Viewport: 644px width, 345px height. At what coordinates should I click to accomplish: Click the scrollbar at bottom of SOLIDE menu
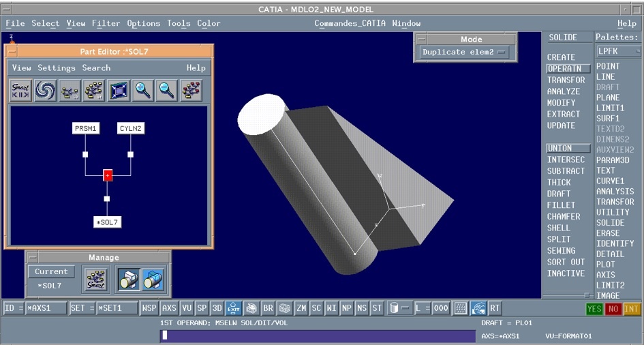pos(568,295)
